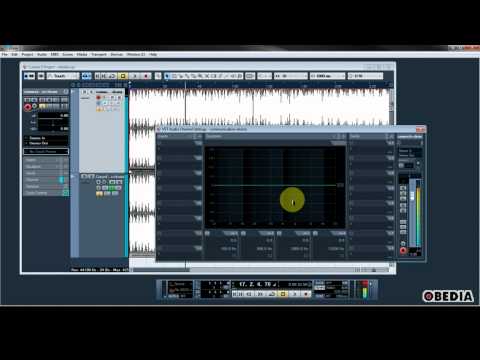This screenshot has width=480, height=360.
Task: Click Rewind on the Transport panel
Action: click(249, 294)
